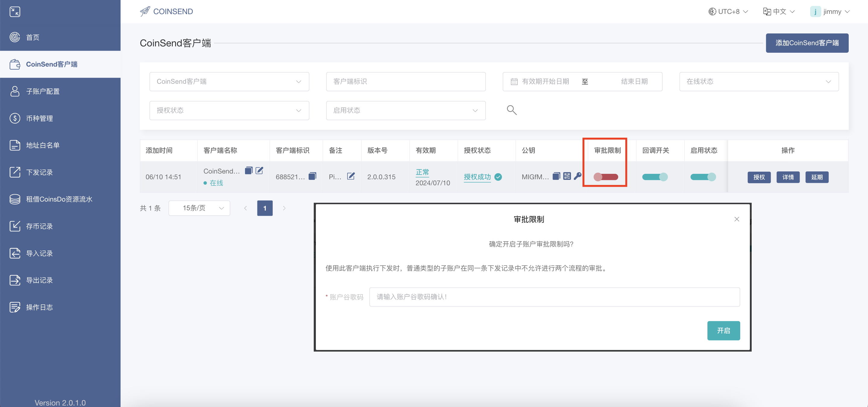Viewport: 868px width, 407px height.
Task: Close the 审批限制 dialog
Action: [737, 219]
